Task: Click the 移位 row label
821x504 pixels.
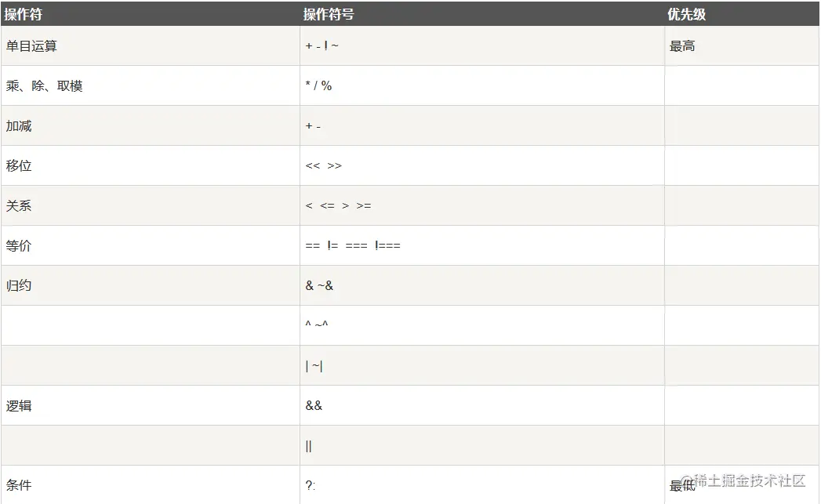Action: coord(19,166)
